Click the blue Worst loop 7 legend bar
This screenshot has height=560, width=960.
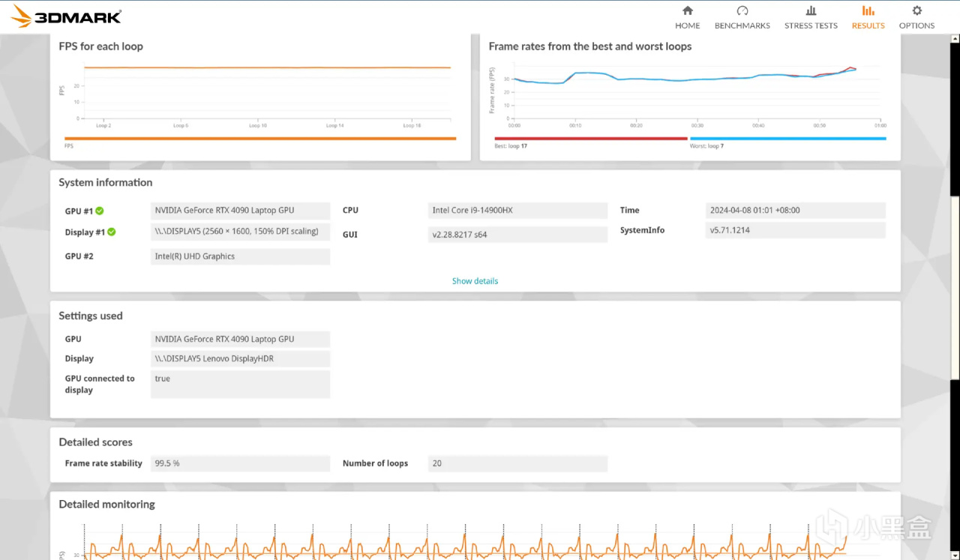tap(787, 139)
